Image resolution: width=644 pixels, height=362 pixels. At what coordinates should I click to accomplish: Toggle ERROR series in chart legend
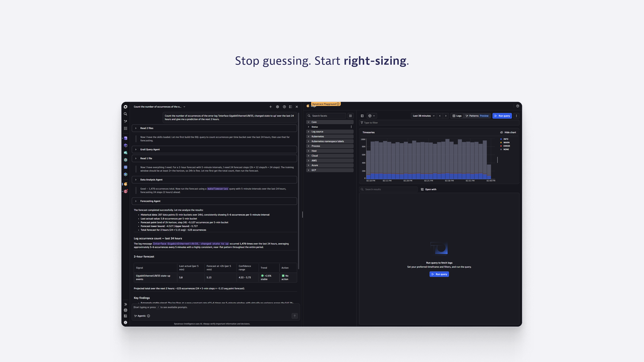(505, 146)
